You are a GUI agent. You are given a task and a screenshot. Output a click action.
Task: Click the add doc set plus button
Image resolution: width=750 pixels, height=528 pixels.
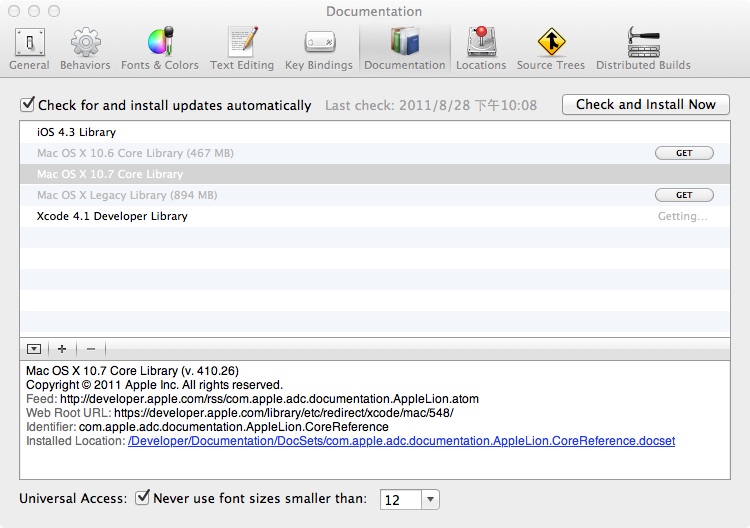[62, 349]
